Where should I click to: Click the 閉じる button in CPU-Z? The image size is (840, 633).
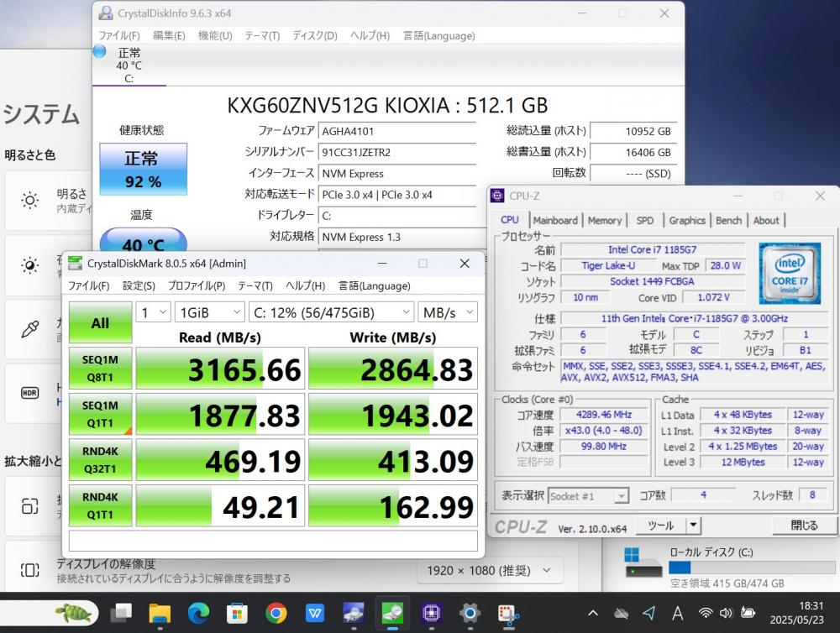[804, 526]
